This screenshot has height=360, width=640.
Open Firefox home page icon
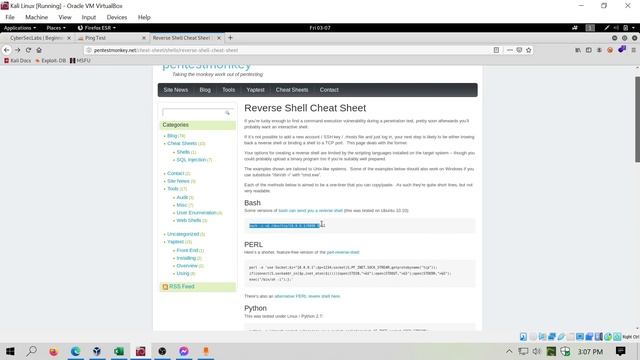[39, 50]
